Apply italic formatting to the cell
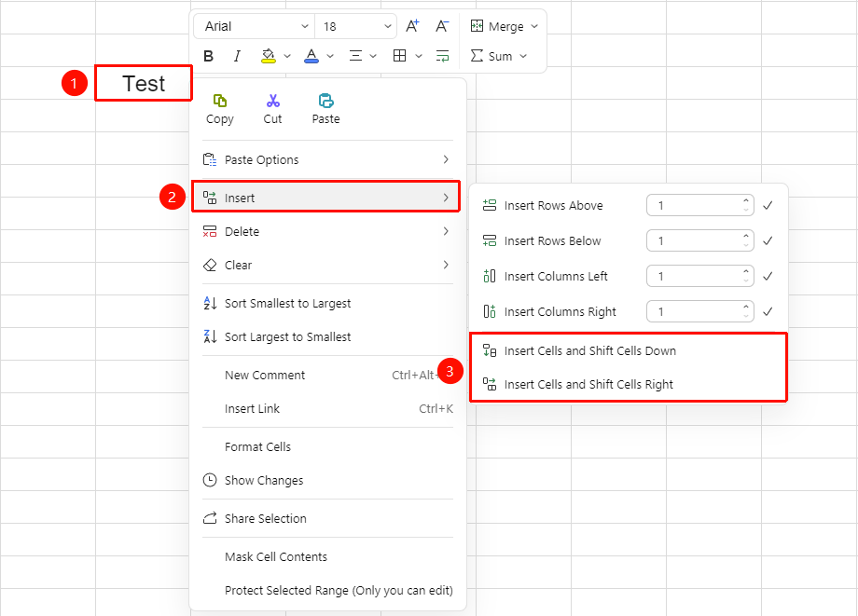Image resolution: width=858 pixels, height=616 pixels. [237, 56]
